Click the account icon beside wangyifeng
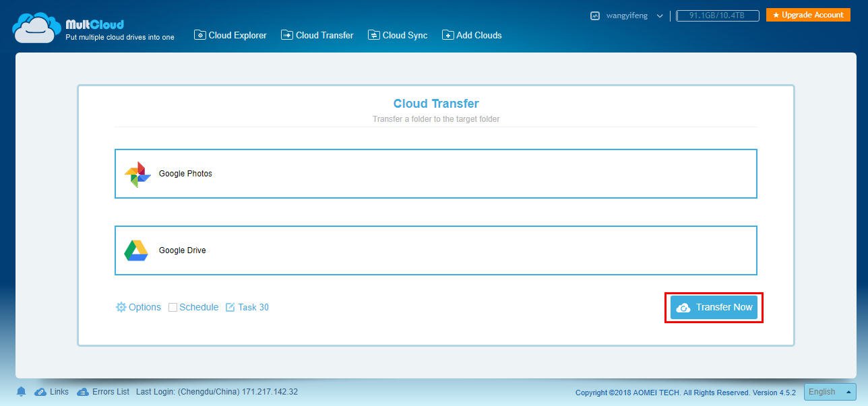The width and height of the screenshot is (868, 406). [594, 15]
